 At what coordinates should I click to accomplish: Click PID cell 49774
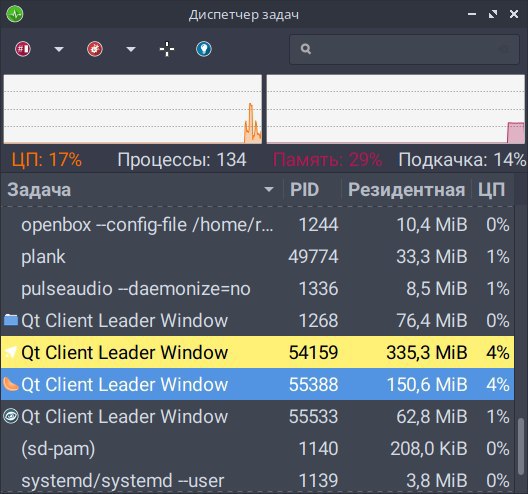click(313, 257)
